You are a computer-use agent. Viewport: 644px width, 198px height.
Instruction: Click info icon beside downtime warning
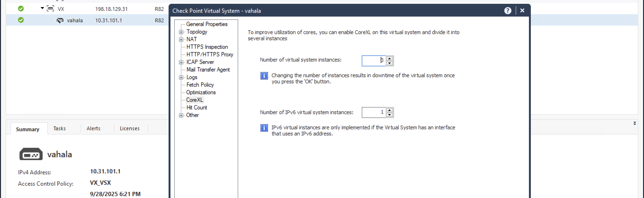click(x=264, y=76)
